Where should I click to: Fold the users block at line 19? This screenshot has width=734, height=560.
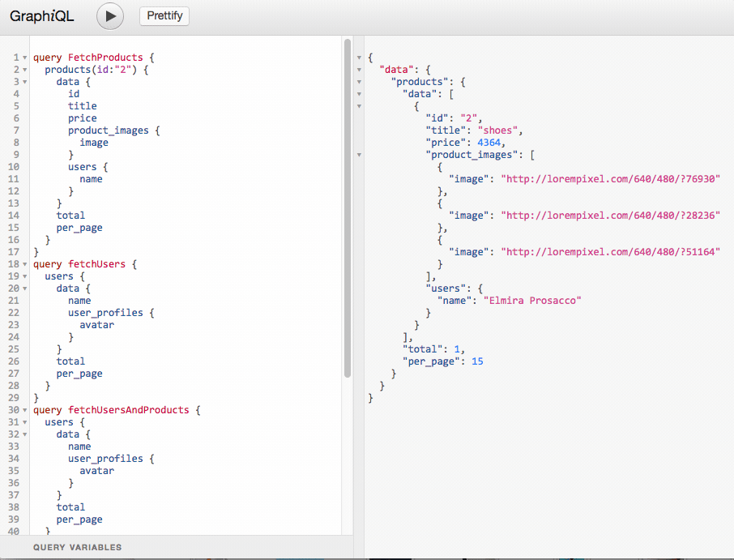point(25,276)
